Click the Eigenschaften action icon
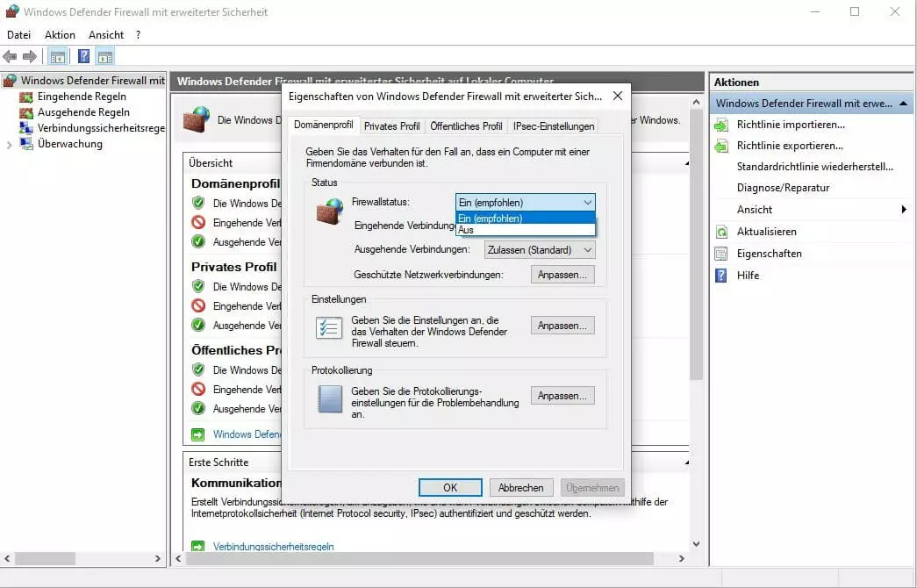This screenshot has height=588, width=917. point(721,254)
